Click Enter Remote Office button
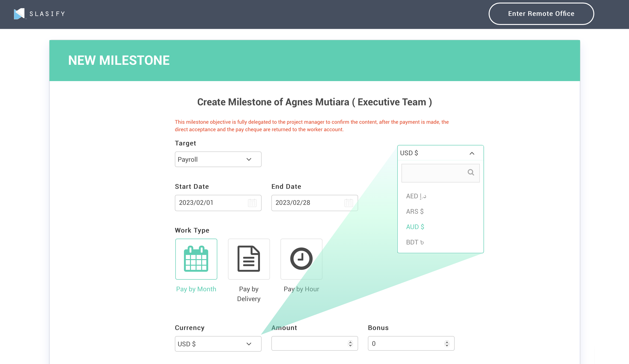The height and width of the screenshot is (364, 629). pos(541,14)
